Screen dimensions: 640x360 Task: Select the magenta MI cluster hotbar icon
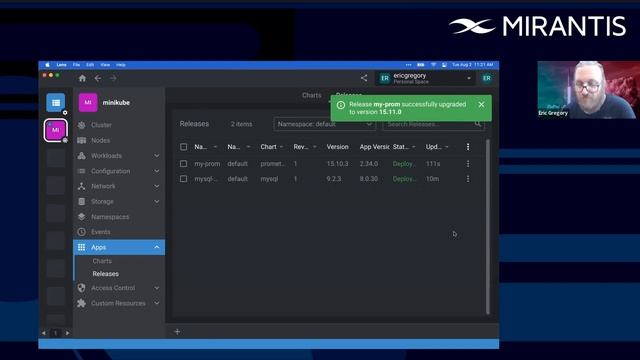[56, 130]
